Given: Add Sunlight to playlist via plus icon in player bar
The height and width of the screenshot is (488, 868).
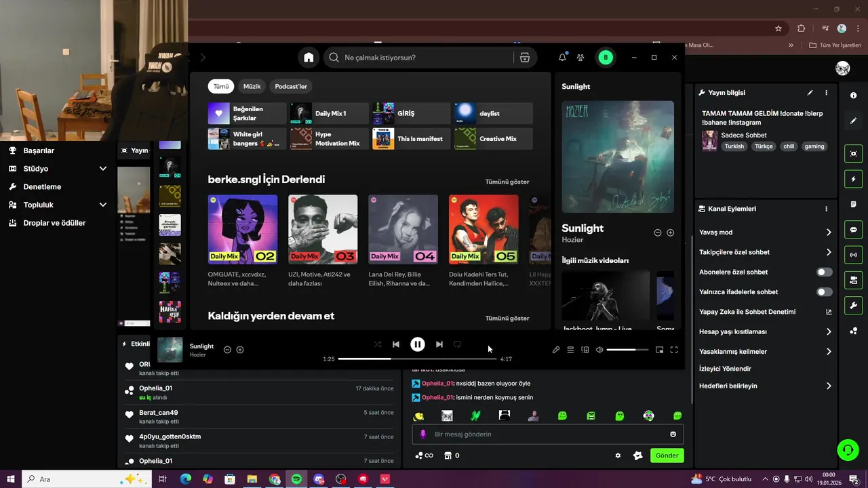Looking at the screenshot, I should pos(240,350).
